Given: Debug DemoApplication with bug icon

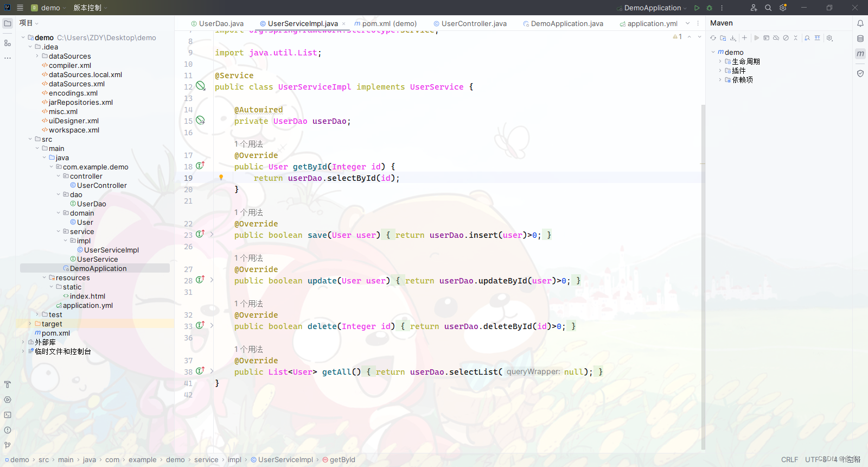Looking at the screenshot, I should (x=709, y=8).
